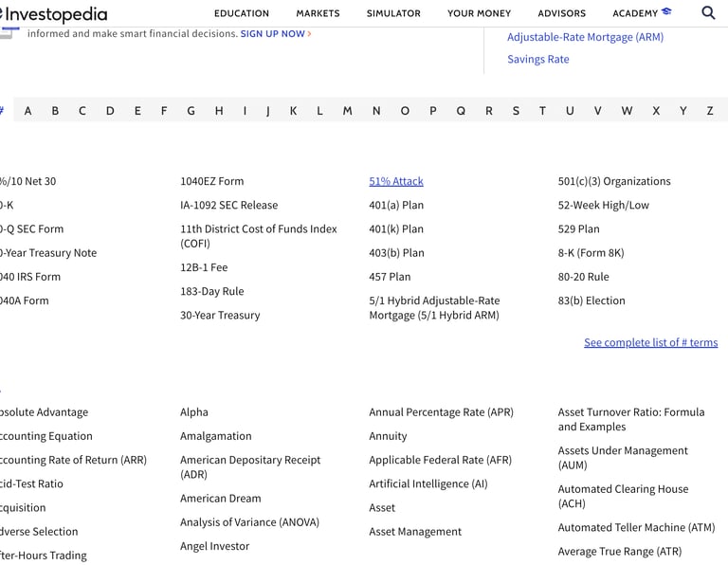Open the IA-1092 SEC Release term
Image resolution: width=728 pixels, height=565 pixels.
[228, 205]
